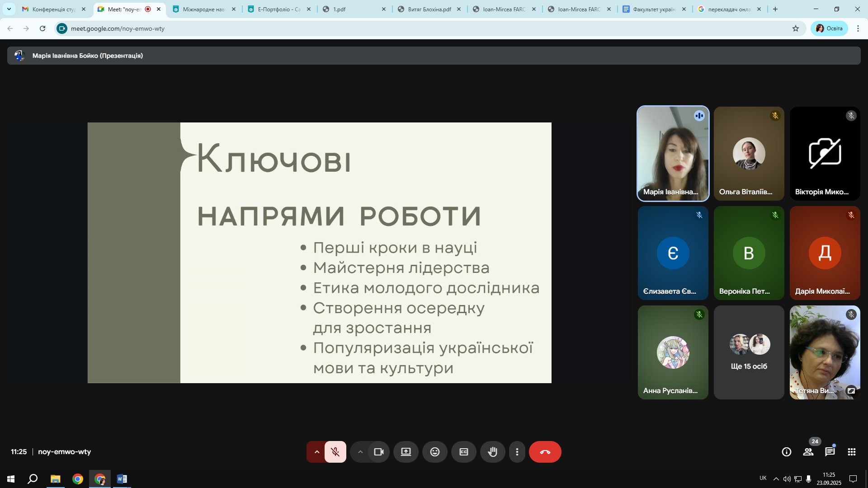The height and width of the screenshot is (488, 868).
Task: Open Word from the Windows taskbar
Action: pos(122,479)
